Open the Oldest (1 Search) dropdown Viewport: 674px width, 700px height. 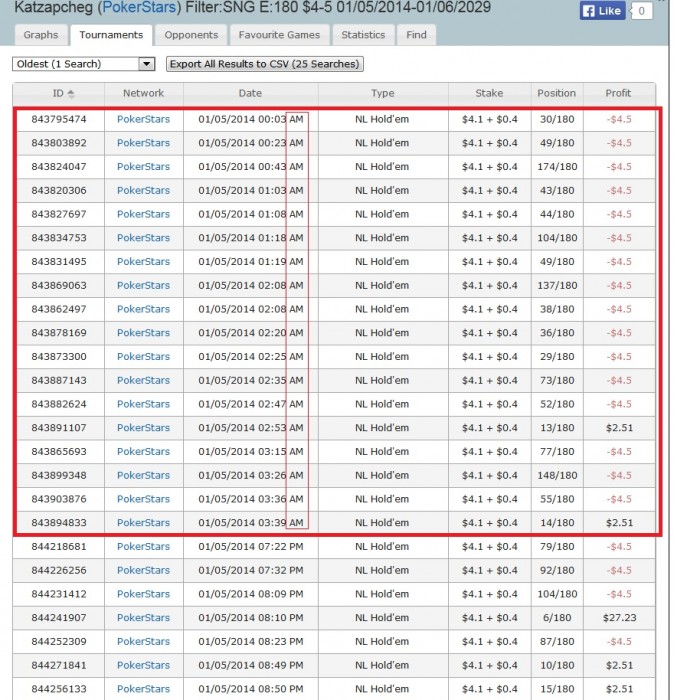click(83, 64)
